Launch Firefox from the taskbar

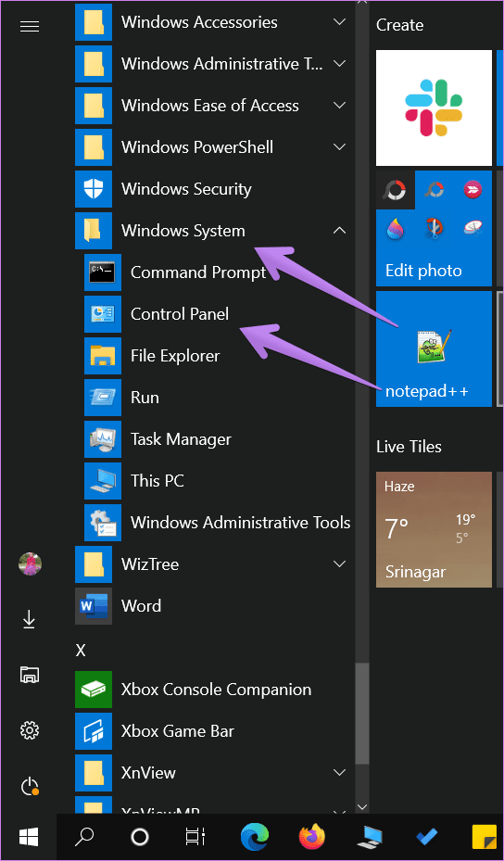click(x=312, y=838)
